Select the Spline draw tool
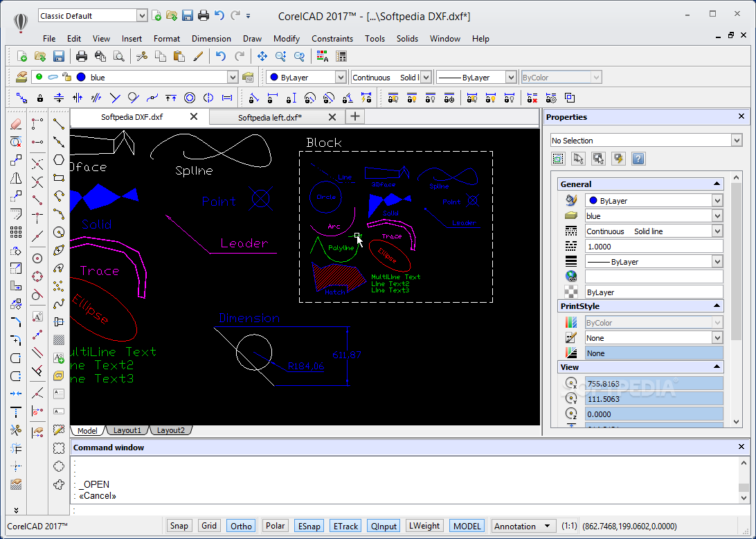The width and height of the screenshot is (756, 539). click(x=59, y=303)
